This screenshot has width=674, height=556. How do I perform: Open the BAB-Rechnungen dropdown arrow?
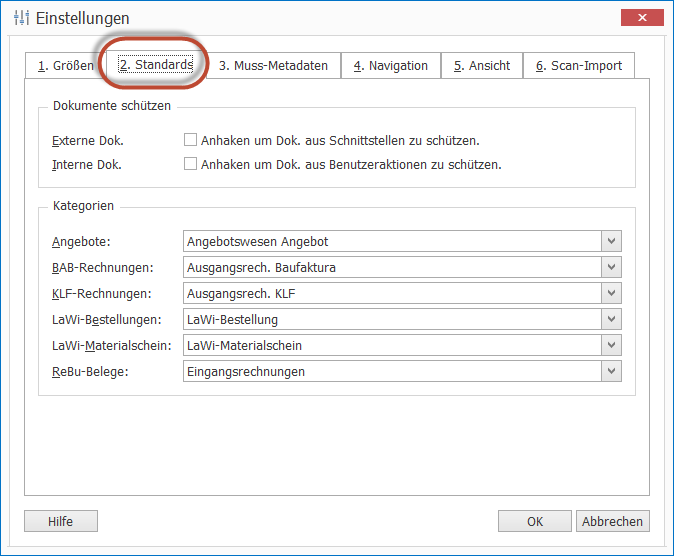(612, 268)
